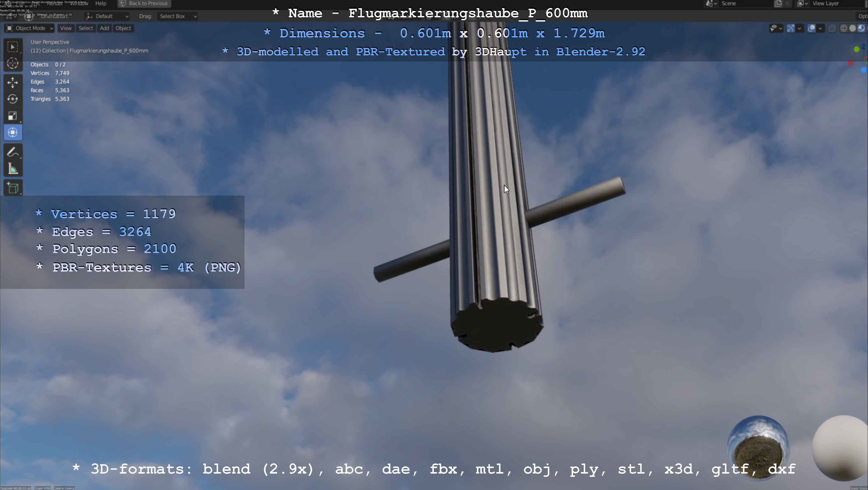Image resolution: width=868 pixels, height=490 pixels.
Task: Click the Edges 3,264 statistic
Action: (x=50, y=82)
